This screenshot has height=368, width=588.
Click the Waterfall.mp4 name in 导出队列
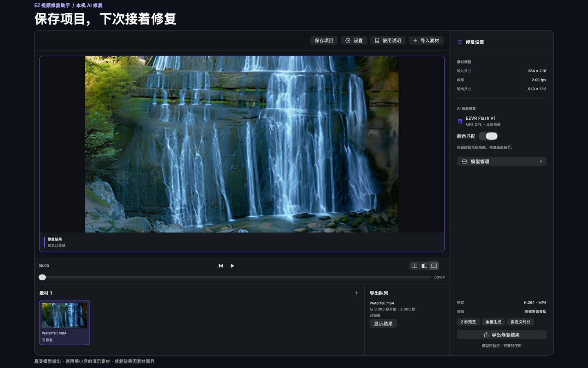tap(382, 303)
